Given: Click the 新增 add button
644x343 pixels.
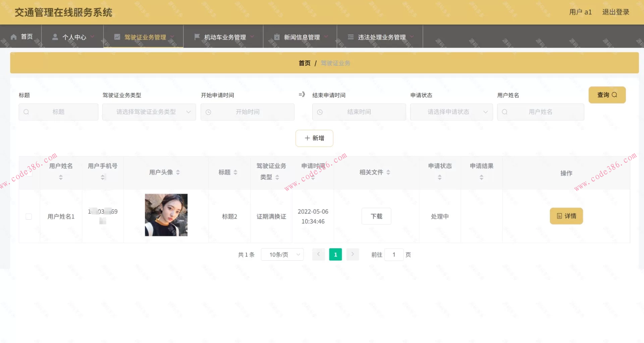Looking at the screenshot, I should pos(314,138).
